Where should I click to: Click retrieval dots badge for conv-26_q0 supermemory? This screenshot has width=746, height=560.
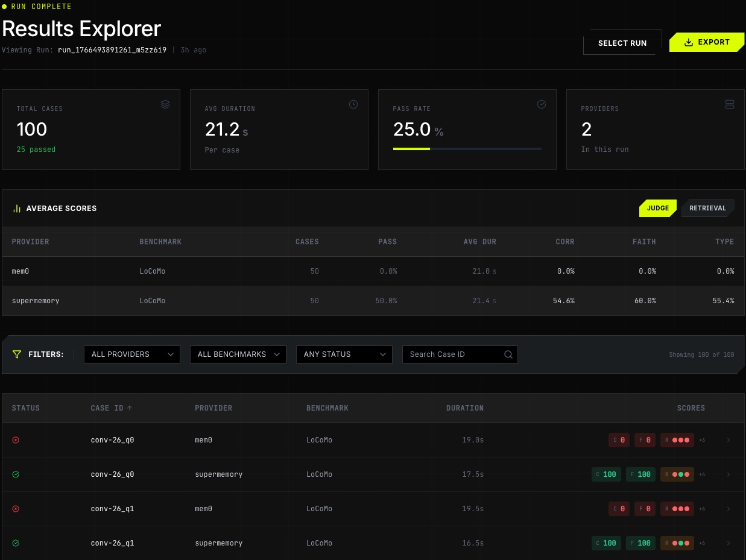[x=677, y=474]
